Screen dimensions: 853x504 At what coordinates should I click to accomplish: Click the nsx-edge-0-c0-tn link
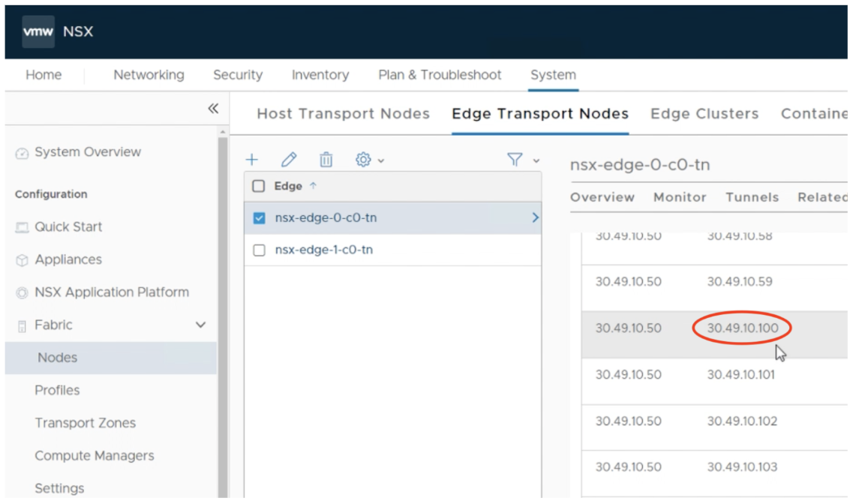click(326, 218)
